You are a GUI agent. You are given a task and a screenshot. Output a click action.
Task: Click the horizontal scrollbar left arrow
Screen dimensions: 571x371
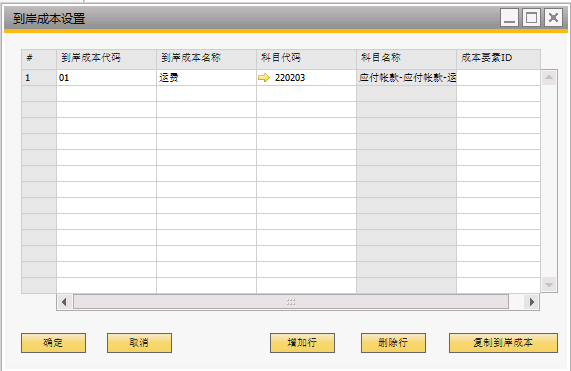click(64, 302)
